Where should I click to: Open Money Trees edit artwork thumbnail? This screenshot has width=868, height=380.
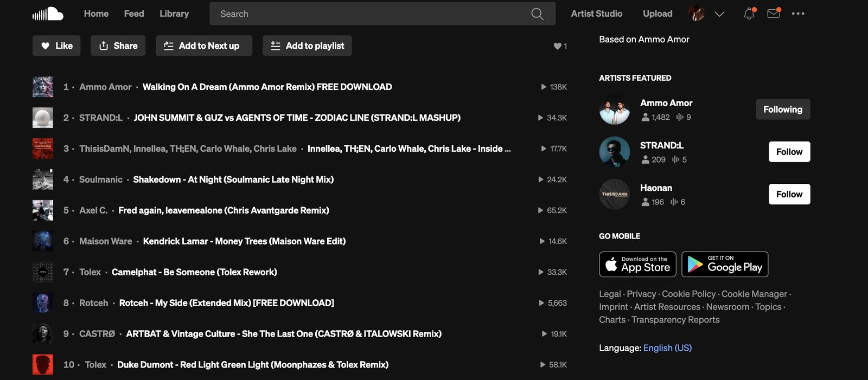click(43, 241)
